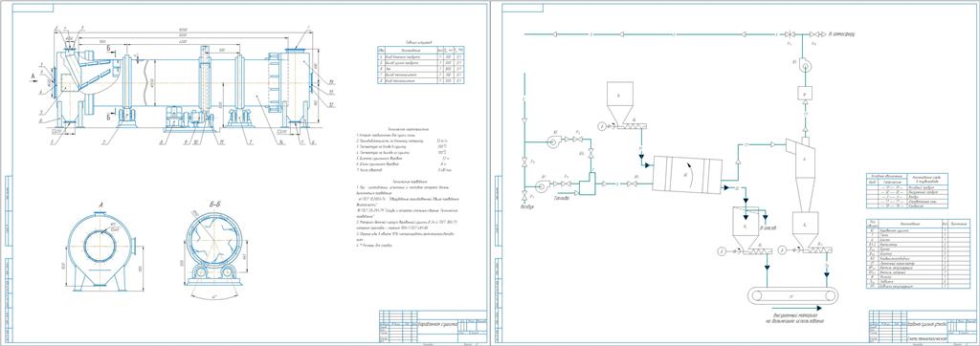Select the filter box above the cyclone
The width and height of the screenshot is (980, 346).
805,93
